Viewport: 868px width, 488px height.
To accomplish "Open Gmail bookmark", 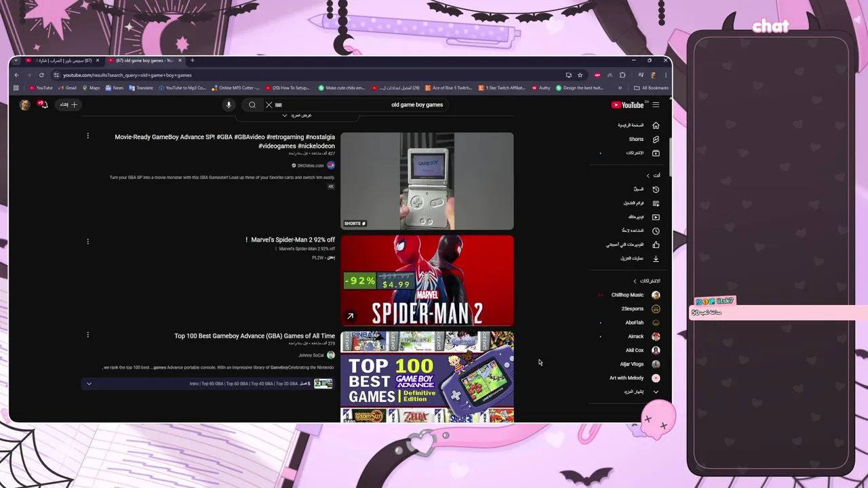I will coord(67,87).
